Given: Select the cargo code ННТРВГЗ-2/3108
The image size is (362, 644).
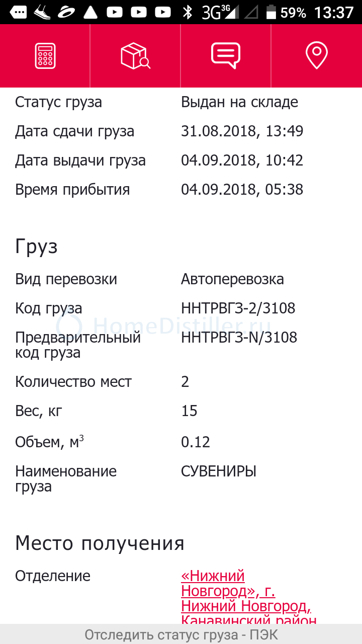Looking at the screenshot, I should coord(238,308).
